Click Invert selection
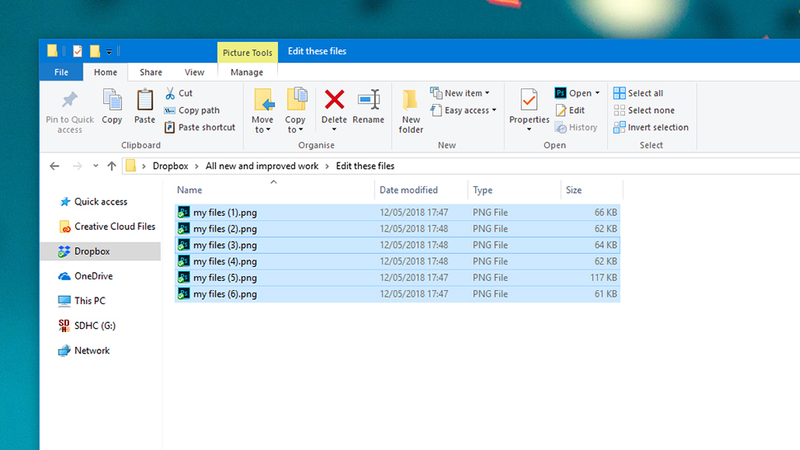 [x=651, y=127]
